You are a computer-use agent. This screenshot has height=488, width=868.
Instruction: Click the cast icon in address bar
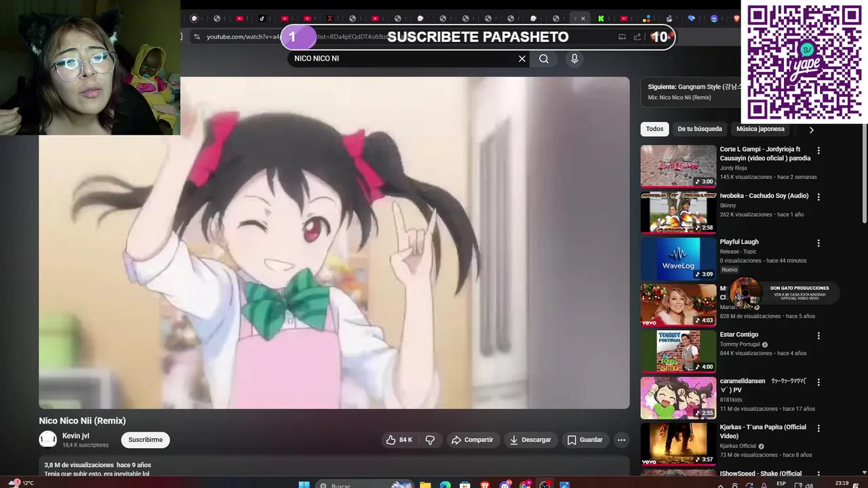(x=622, y=37)
